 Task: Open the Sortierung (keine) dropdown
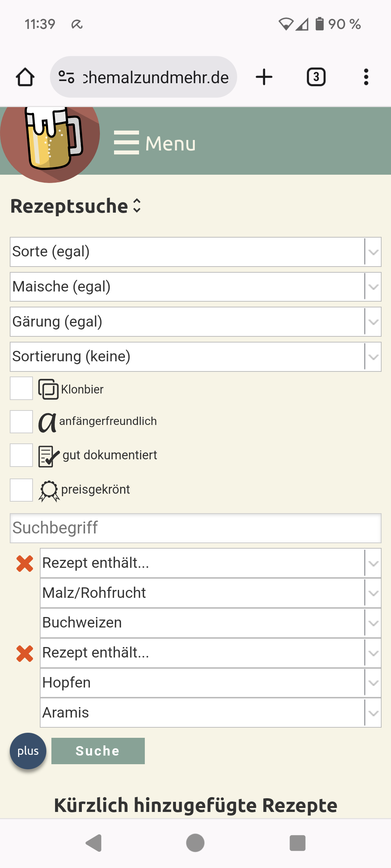point(195,357)
